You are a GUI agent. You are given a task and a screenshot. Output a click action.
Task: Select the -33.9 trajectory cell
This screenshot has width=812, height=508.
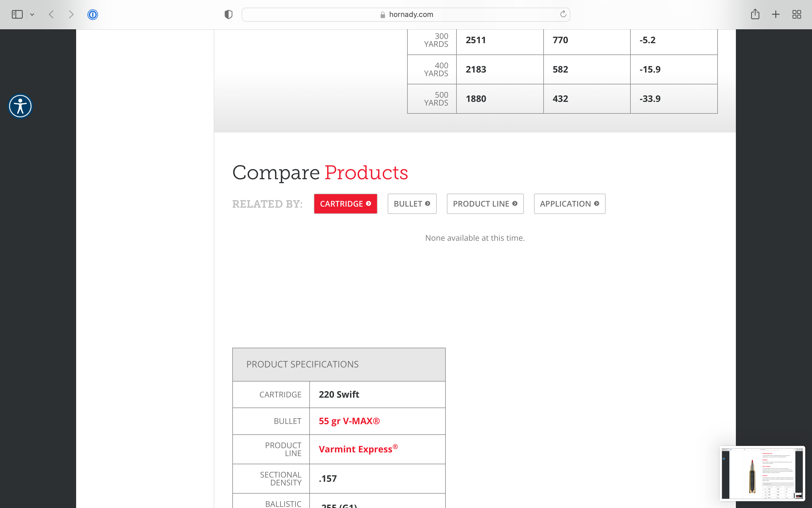pyautogui.click(x=674, y=99)
